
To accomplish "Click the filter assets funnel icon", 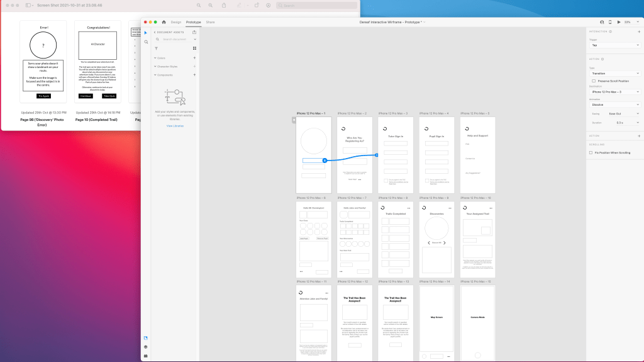I will tap(156, 48).
